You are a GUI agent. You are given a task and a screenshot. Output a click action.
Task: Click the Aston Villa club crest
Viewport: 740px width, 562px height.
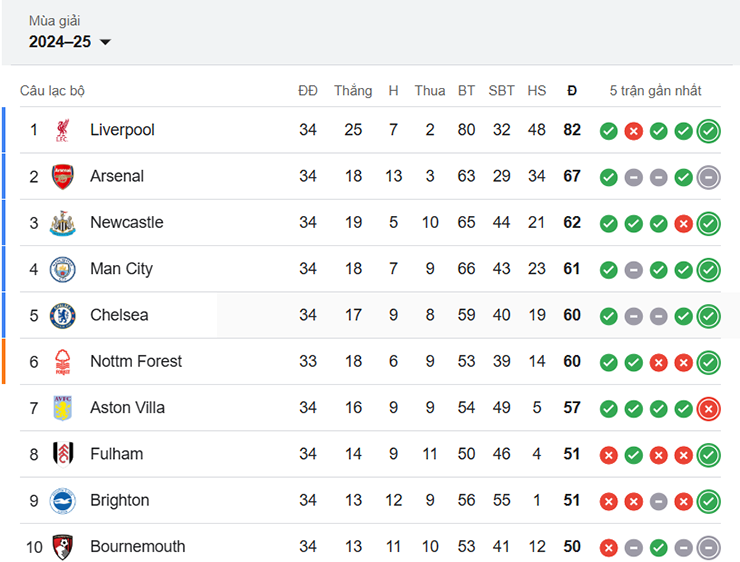[63, 408]
